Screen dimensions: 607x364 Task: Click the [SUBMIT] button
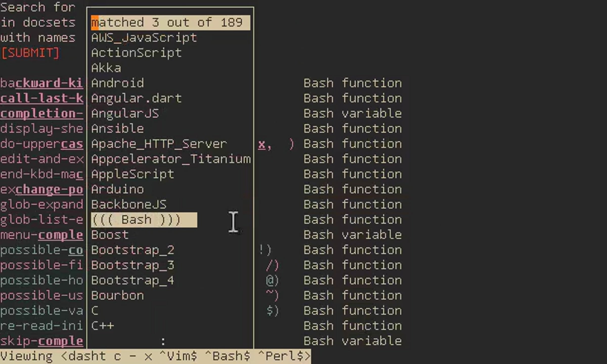(x=30, y=53)
